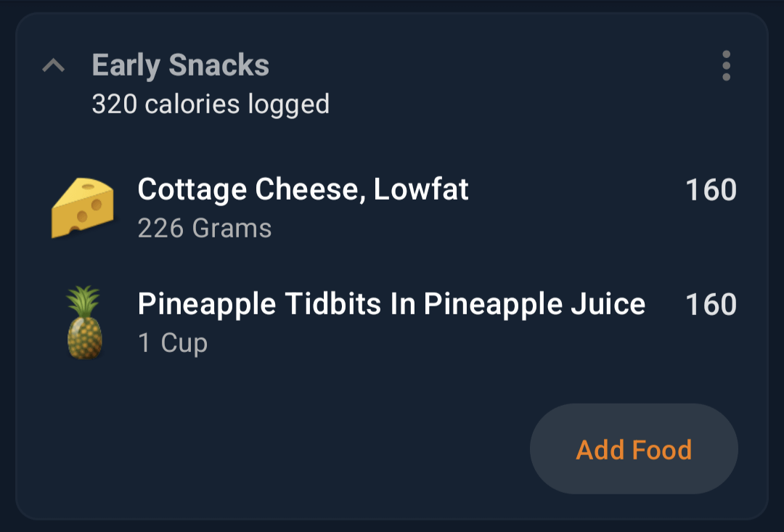Open the three-dot options menu
Viewport: 784px width, 532px height.
[726, 65]
